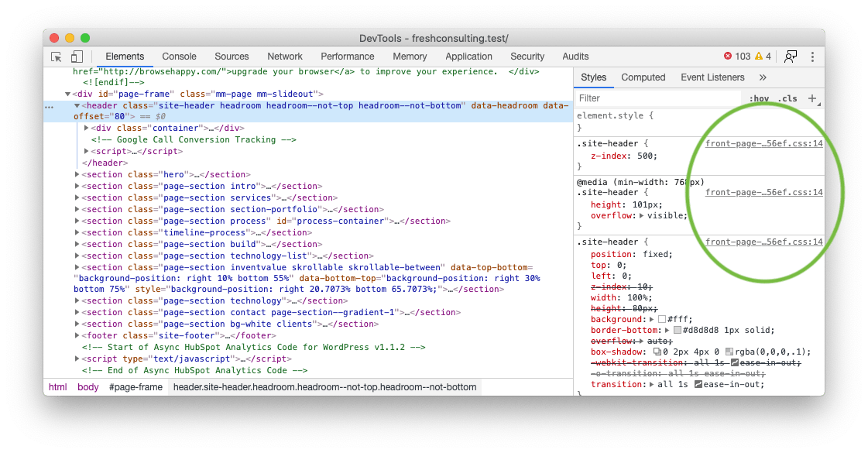Select #page-frame in the breadcrumb bar

(x=136, y=387)
